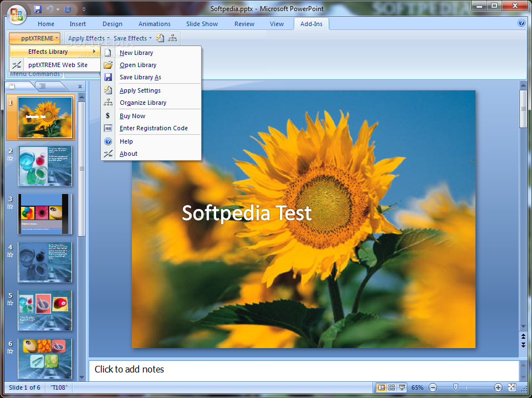This screenshot has width=532, height=398.
Task: Open the Animations ribbon tab
Action: coord(155,24)
